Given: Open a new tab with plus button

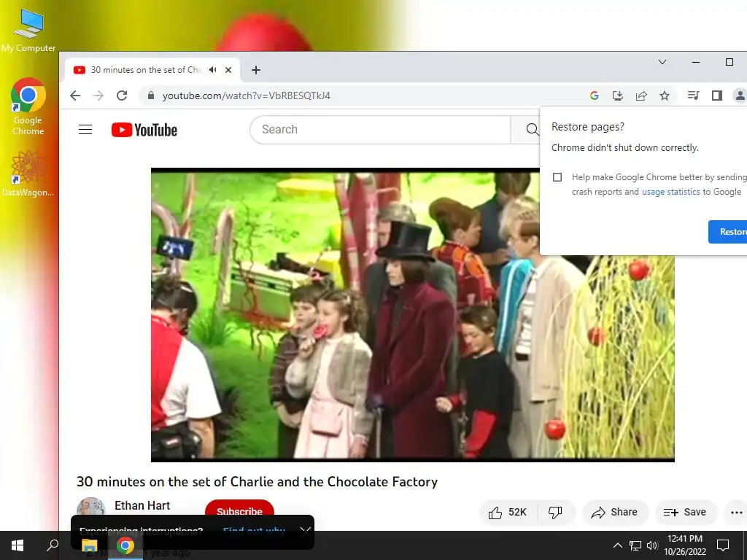Looking at the screenshot, I should tap(256, 70).
